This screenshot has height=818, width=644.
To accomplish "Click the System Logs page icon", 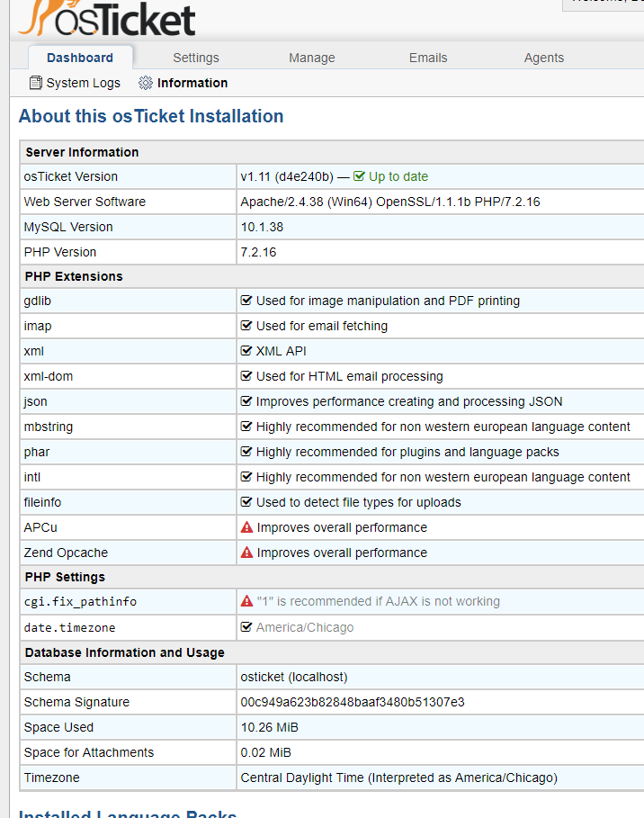I will tap(36, 83).
